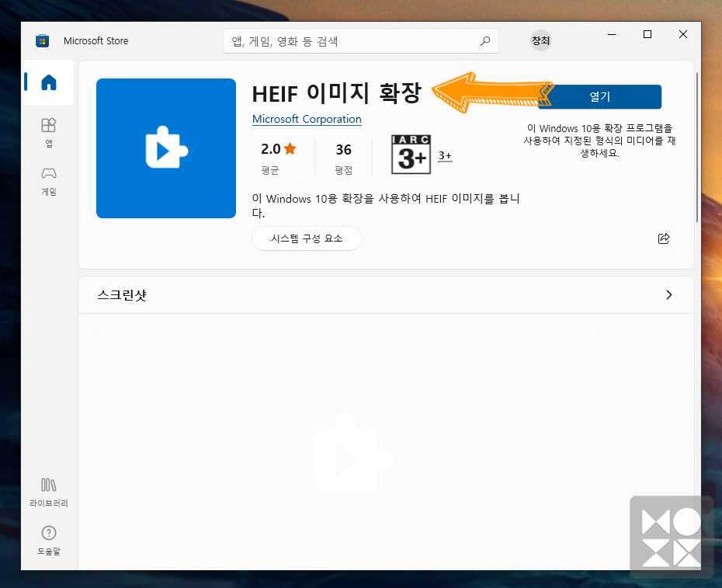Click the 열기 open button
Viewport: 722px width, 588px height.
click(599, 97)
